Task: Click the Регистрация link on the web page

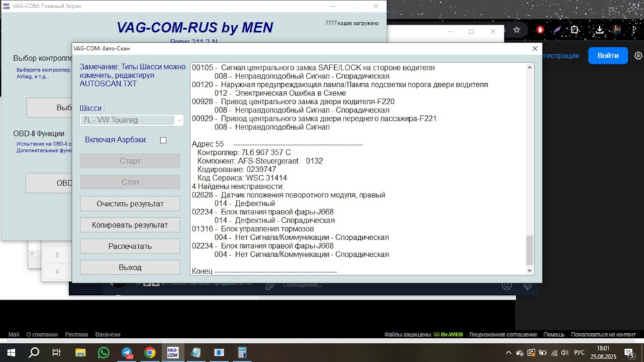Action: pos(560,56)
